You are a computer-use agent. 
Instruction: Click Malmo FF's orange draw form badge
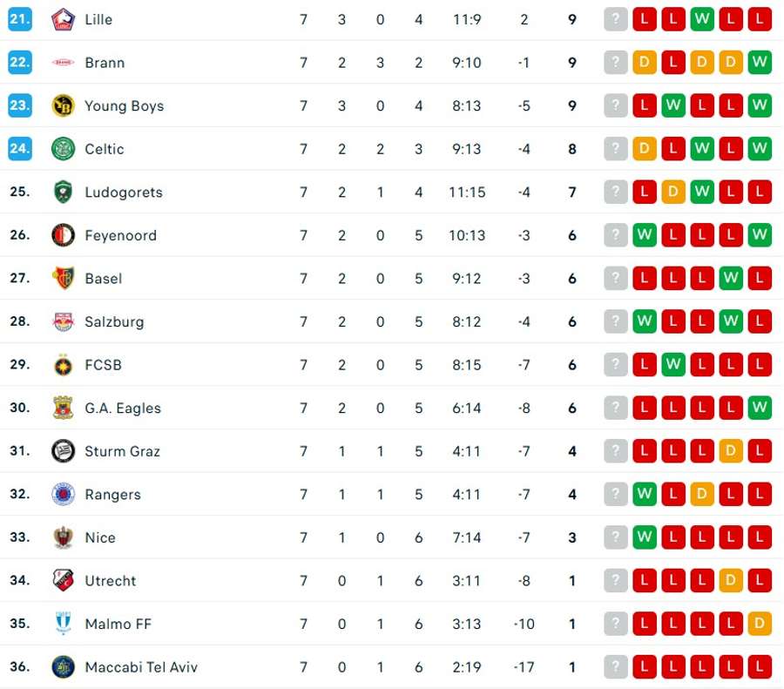click(760, 624)
